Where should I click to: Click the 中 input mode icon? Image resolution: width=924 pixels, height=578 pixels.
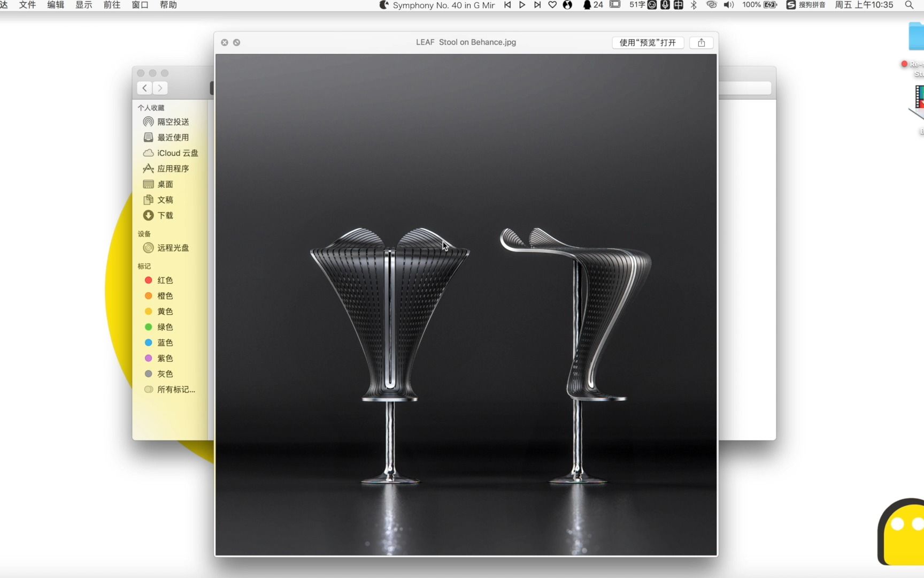pyautogui.click(x=679, y=5)
